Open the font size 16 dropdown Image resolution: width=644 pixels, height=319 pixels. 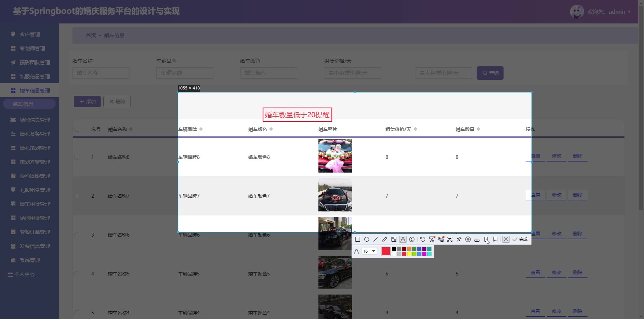pos(369,251)
